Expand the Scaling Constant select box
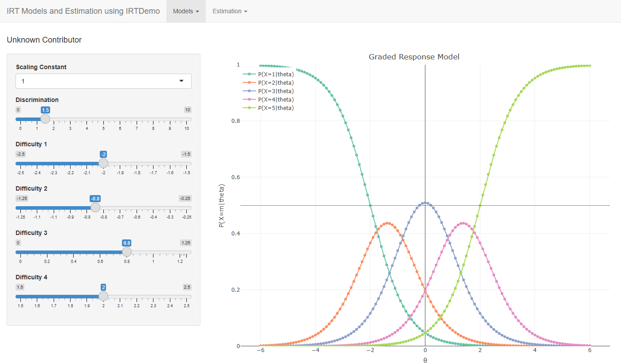Image resolution: width=621 pixels, height=364 pixels. click(x=103, y=81)
